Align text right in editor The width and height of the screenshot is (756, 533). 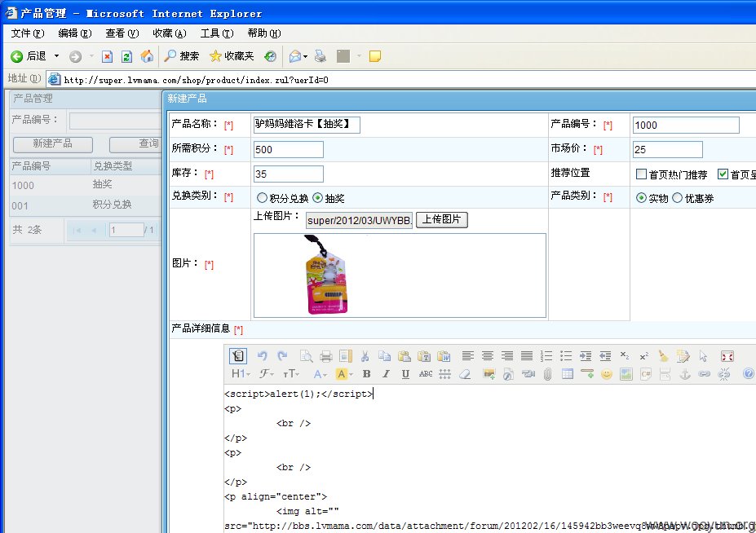pyautogui.click(x=507, y=356)
